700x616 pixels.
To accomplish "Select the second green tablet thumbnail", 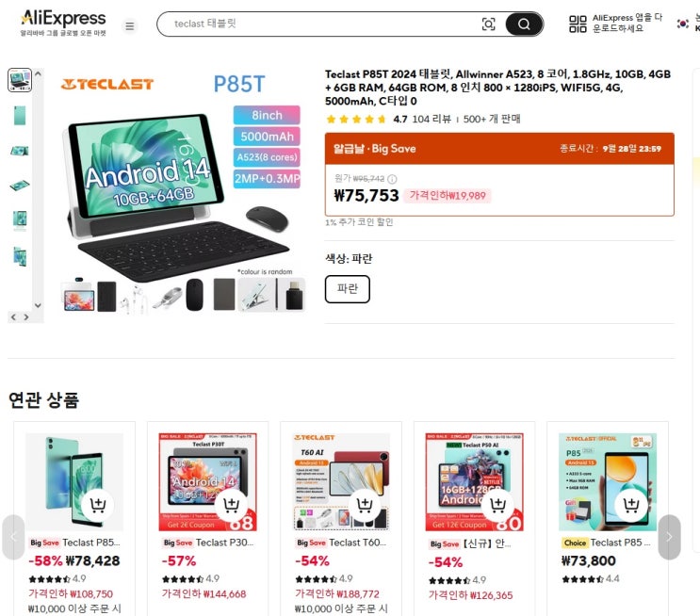I will (20, 116).
